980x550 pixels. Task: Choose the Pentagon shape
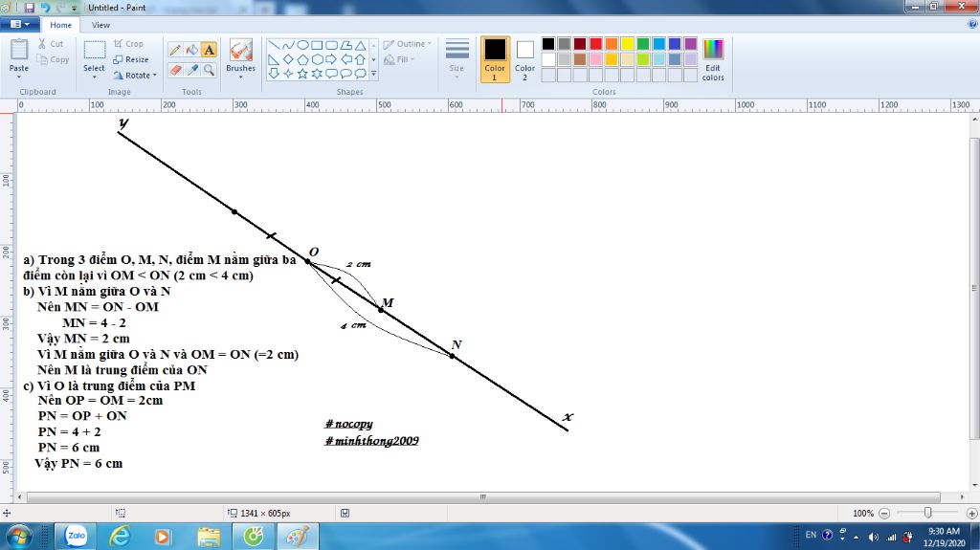point(302,59)
